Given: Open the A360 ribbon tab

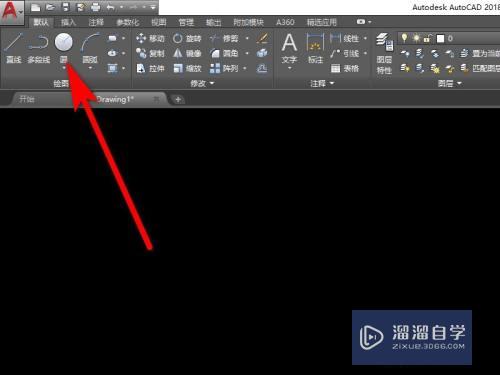Looking at the screenshot, I should pos(285,22).
